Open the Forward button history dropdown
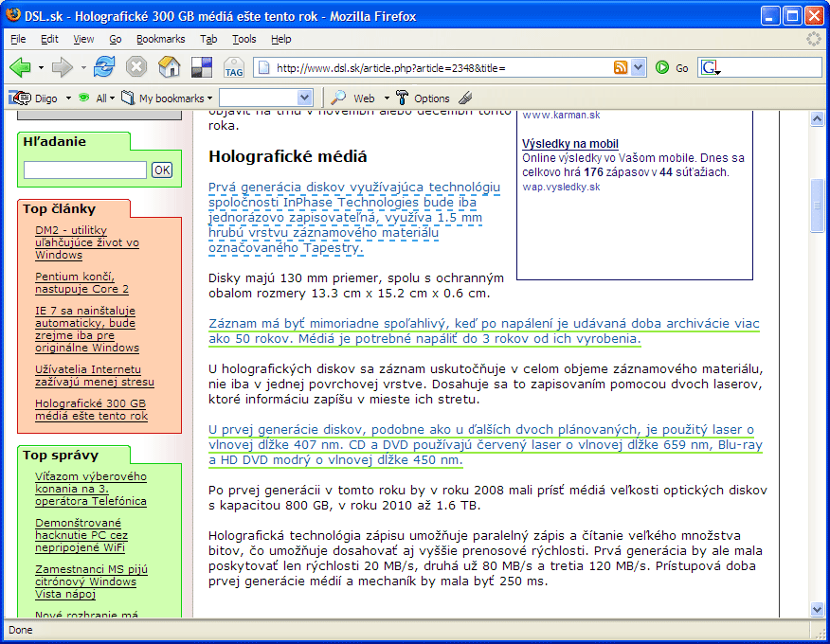 pyautogui.click(x=83, y=68)
